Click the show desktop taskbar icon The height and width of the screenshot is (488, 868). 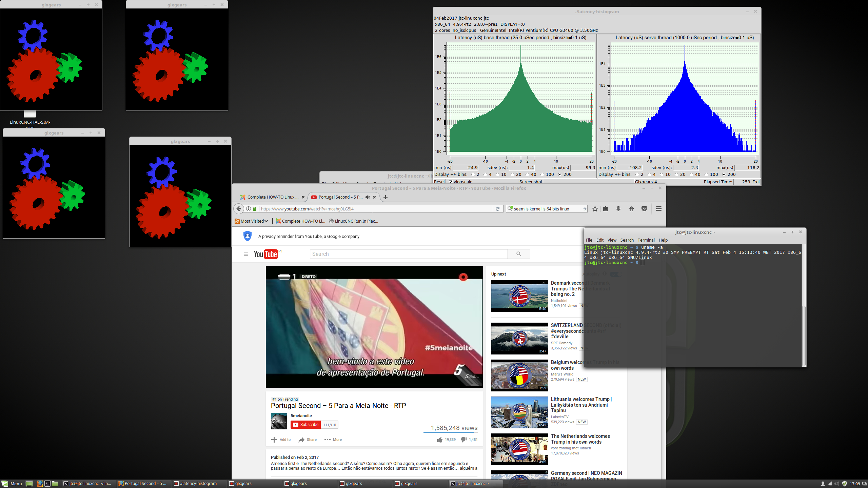[29, 484]
